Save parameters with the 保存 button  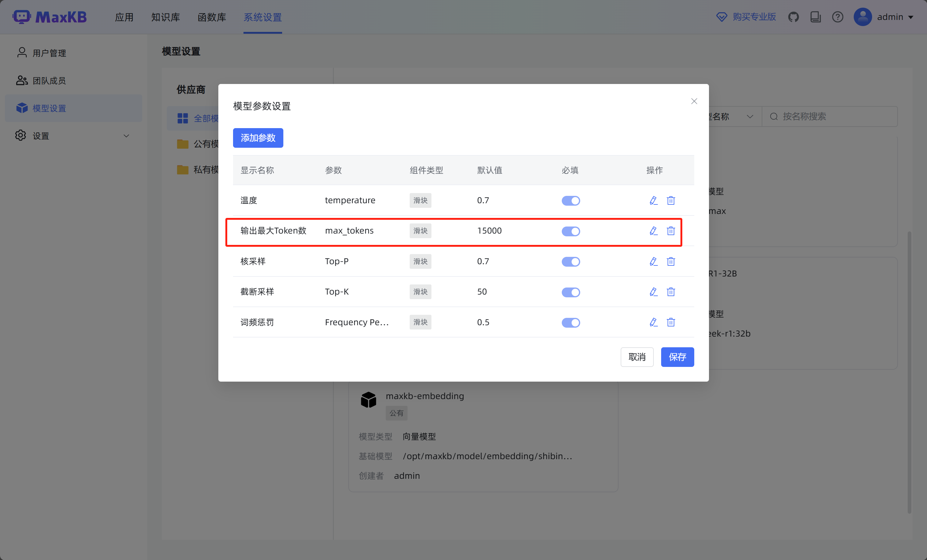coord(677,357)
